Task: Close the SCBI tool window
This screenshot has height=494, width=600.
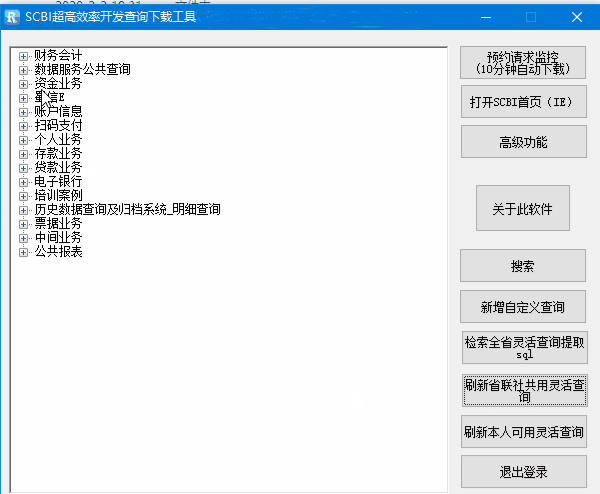Action: coord(577,17)
